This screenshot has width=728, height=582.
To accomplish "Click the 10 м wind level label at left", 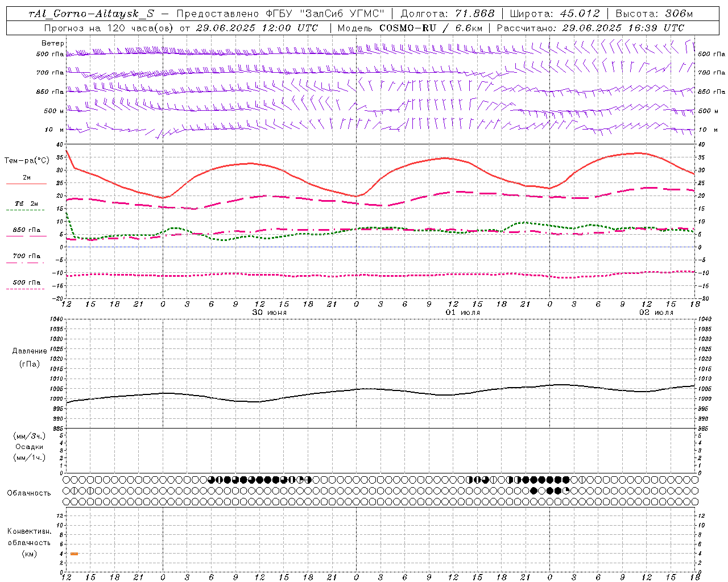I will point(55,130).
